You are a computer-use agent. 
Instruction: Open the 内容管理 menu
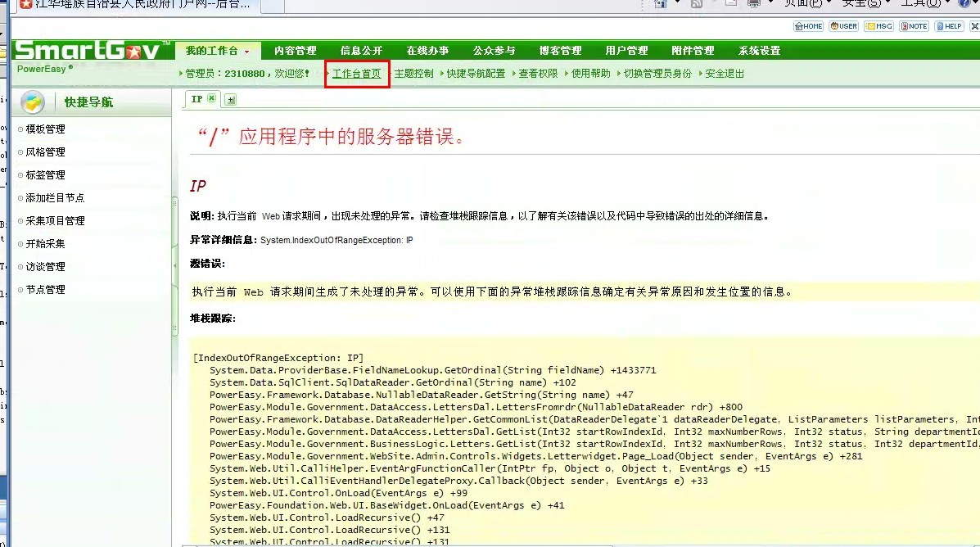click(295, 51)
